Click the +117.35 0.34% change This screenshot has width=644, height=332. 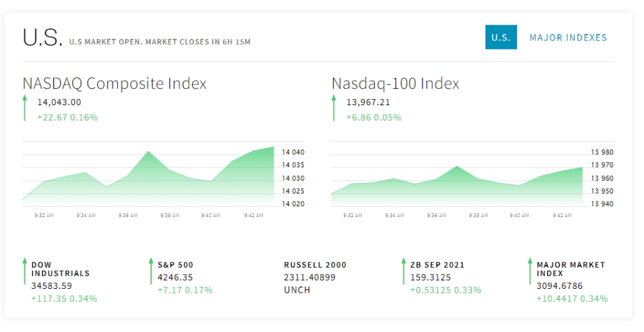[x=64, y=298]
